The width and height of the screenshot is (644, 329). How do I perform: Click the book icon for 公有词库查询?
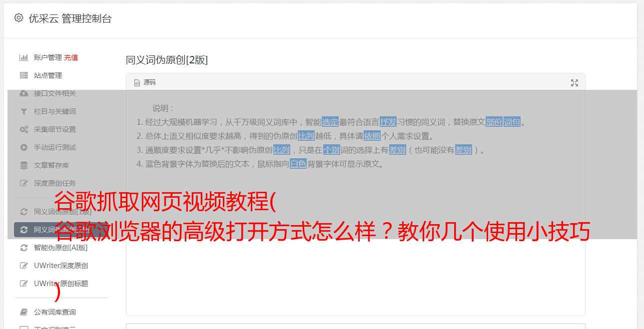(23, 312)
